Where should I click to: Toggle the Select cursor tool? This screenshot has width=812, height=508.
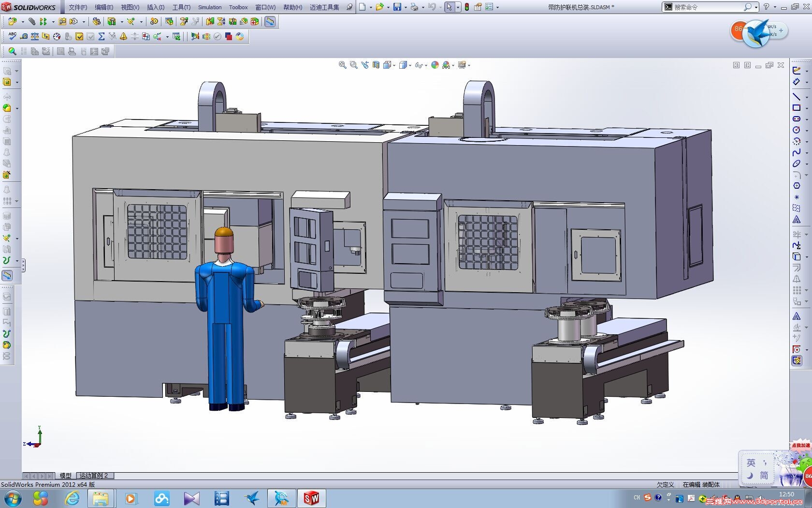click(449, 7)
